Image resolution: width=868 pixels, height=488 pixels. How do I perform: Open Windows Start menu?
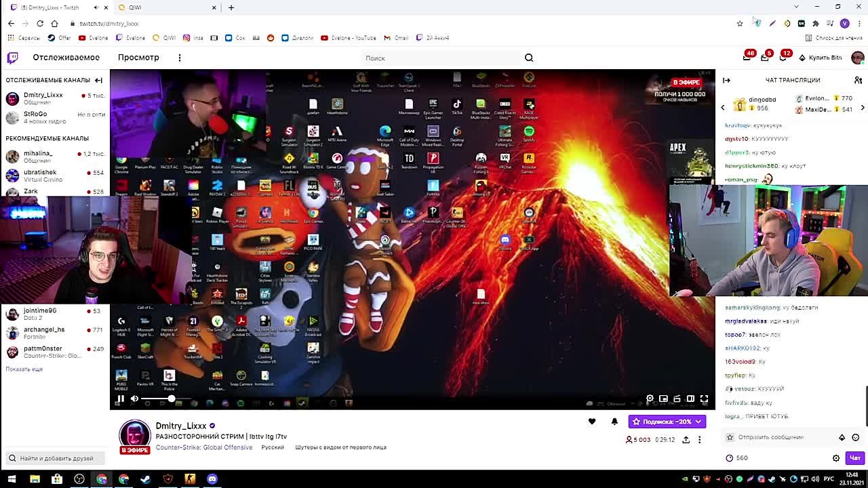point(12,479)
